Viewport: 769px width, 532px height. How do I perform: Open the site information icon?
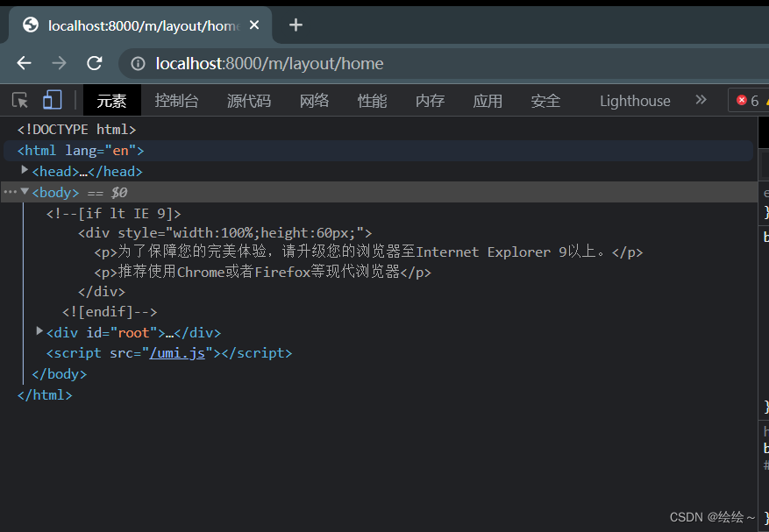(x=139, y=64)
